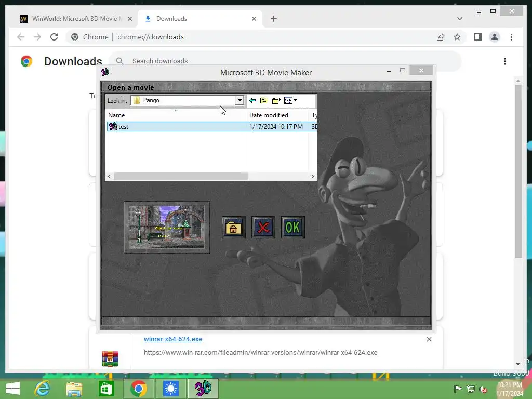Open a new Chrome tab
Image resolution: width=532 pixels, height=399 pixels.
(x=273, y=19)
